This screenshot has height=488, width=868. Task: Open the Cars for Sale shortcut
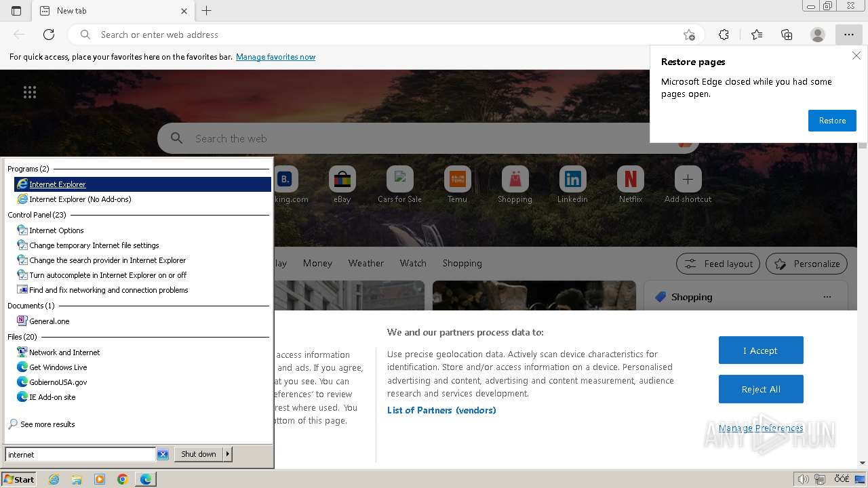coord(399,185)
